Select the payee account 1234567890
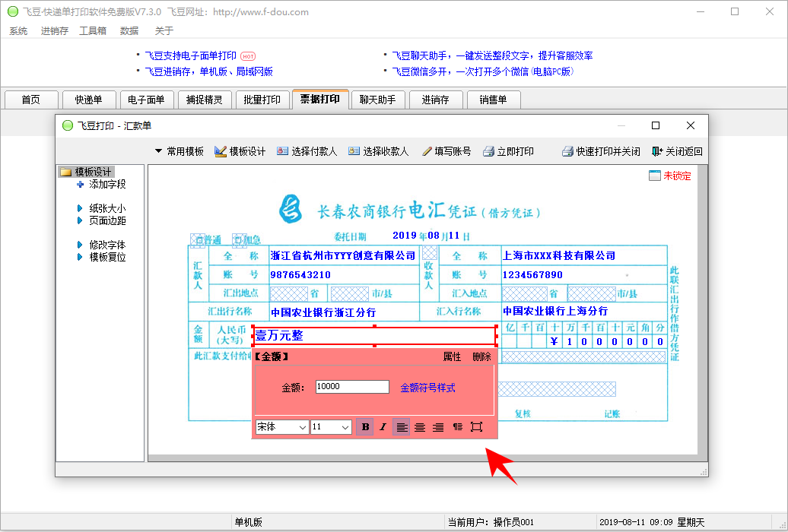Screen dimensions: 788x532 click(x=532, y=275)
